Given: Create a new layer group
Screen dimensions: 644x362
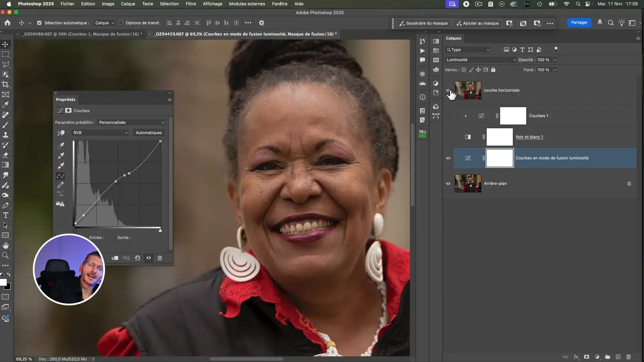Looking at the screenshot, I should 607,357.
